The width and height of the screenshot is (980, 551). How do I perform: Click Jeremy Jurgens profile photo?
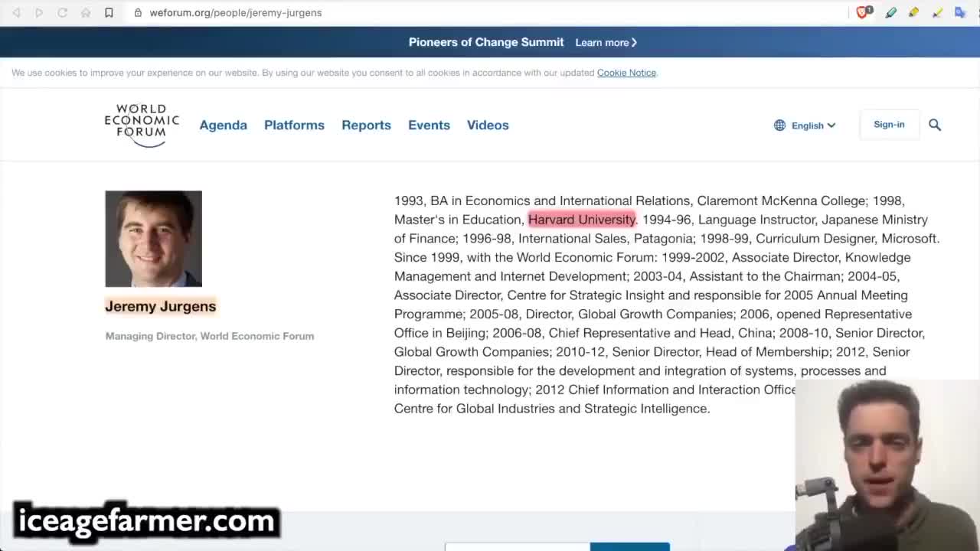point(153,239)
